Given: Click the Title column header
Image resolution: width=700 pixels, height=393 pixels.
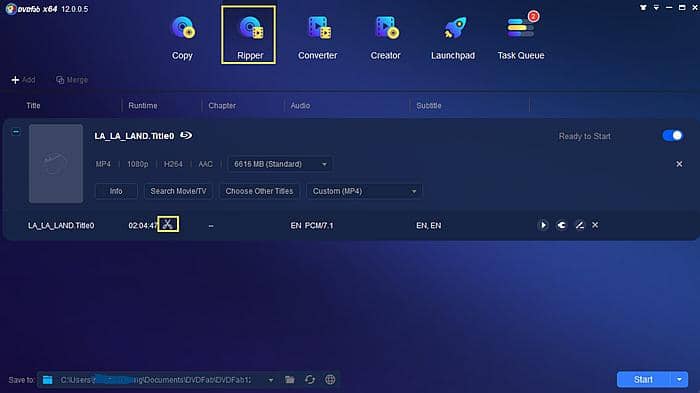Looking at the screenshot, I should [x=33, y=106].
